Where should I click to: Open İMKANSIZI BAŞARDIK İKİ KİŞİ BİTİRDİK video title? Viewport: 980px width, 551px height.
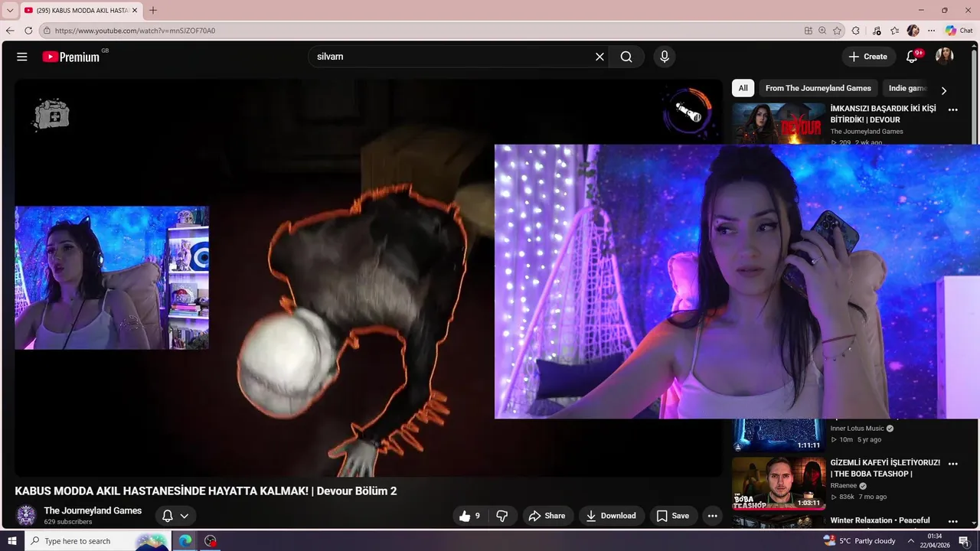click(x=884, y=114)
